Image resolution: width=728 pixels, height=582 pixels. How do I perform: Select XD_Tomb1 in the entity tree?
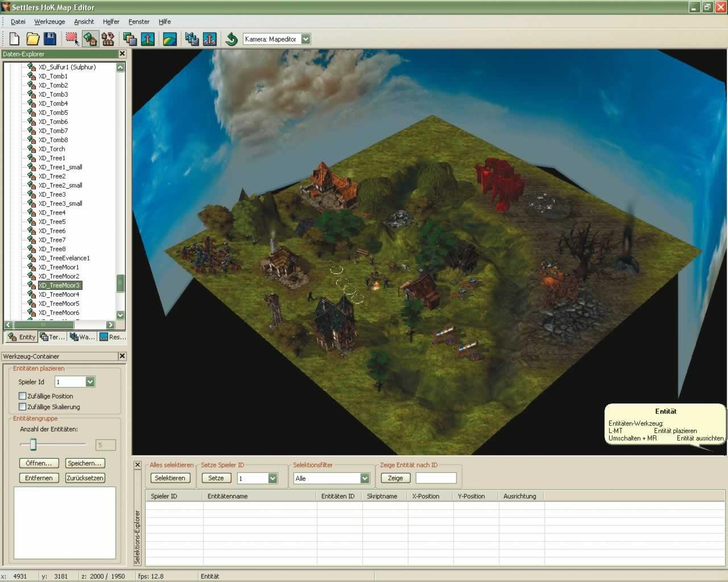pos(53,76)
